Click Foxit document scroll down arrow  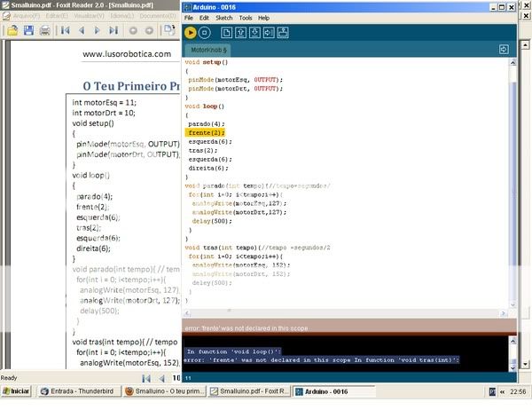click(525, 365)
